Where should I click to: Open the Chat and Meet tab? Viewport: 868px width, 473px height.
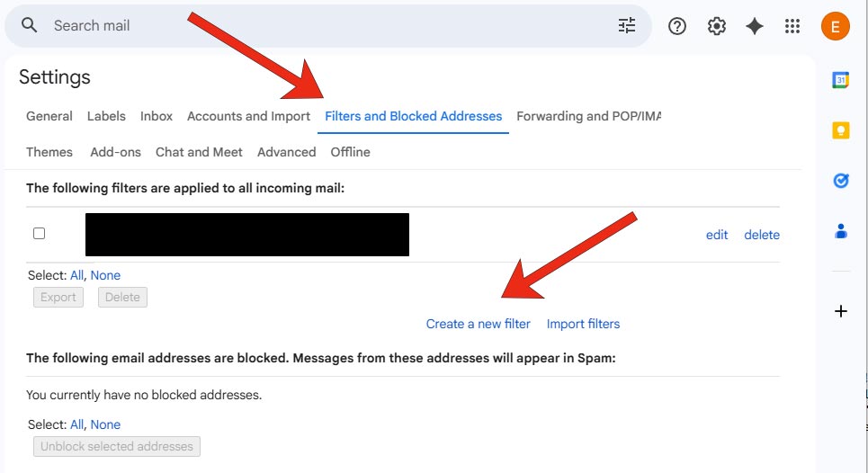(x=199, y=152)
